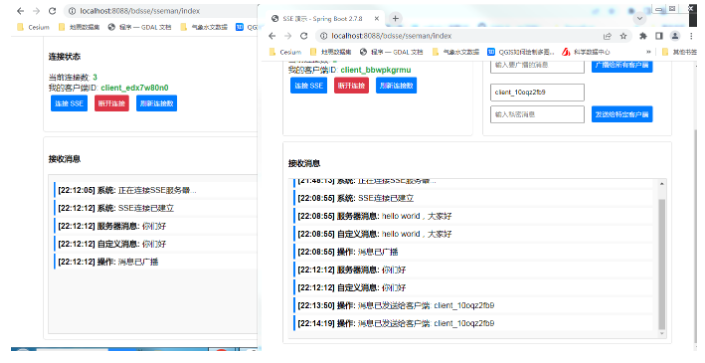
Task: Open the 科学数据中心 bookmark in the front window
Action: pyautogui.click(x=586, y=52)
